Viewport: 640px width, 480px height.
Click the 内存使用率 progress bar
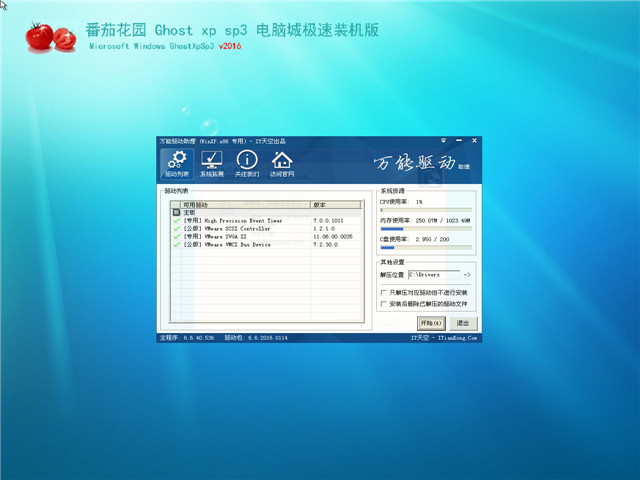pyautogui.click(x=426, y=229)
